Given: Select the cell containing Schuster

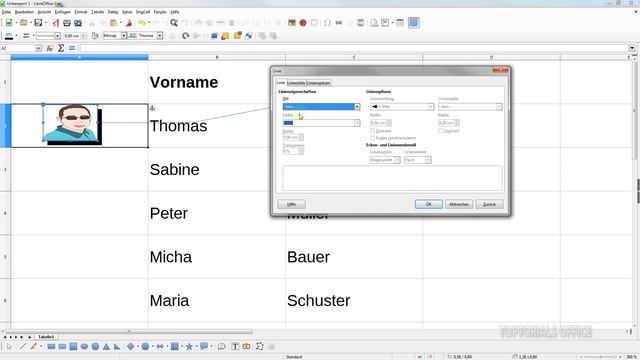Looking at the screenshot, I should pos(354,300).
